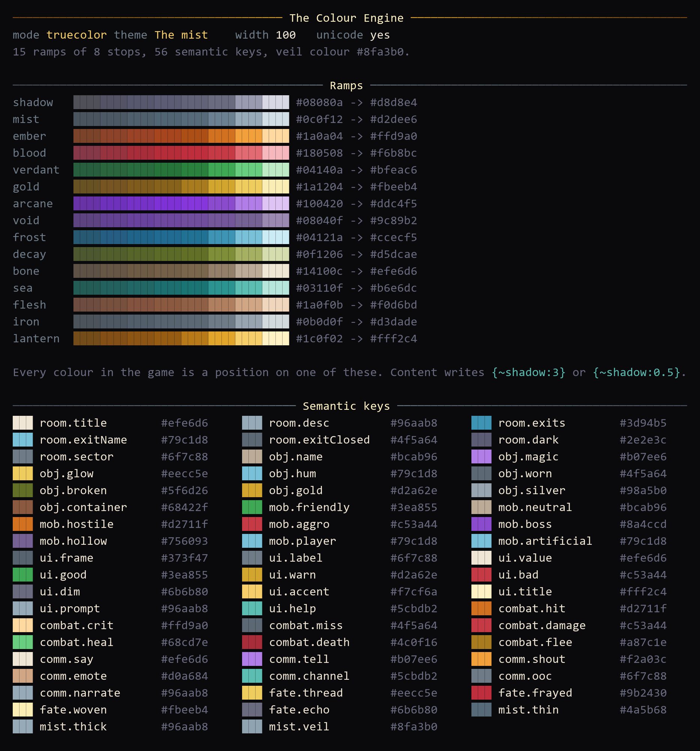Click the 'comm.channel' key label
The image size is (700, 751).
[309, 676]
